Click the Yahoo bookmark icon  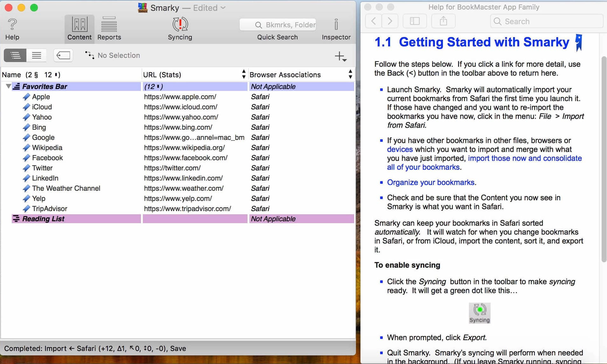coord(26,117)
